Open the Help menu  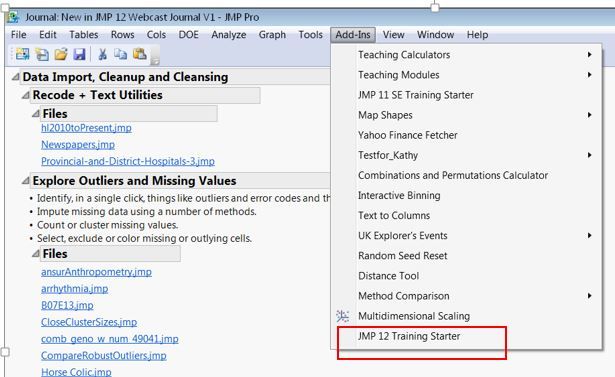click(477, 35)
